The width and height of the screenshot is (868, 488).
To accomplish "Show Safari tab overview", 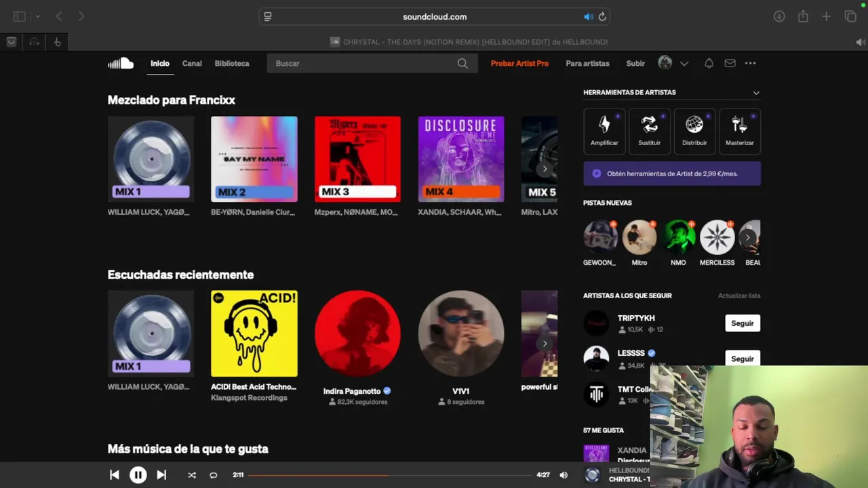I will (850, 16).
